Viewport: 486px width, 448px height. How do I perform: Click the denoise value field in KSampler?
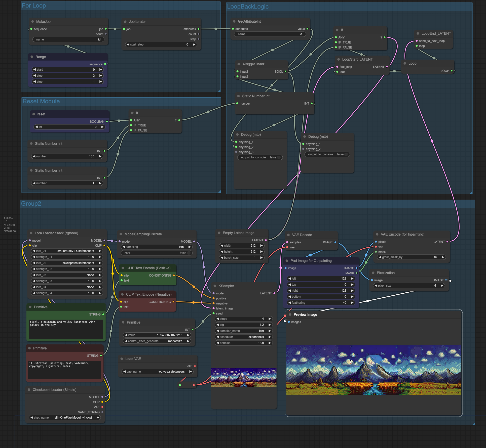244,343
